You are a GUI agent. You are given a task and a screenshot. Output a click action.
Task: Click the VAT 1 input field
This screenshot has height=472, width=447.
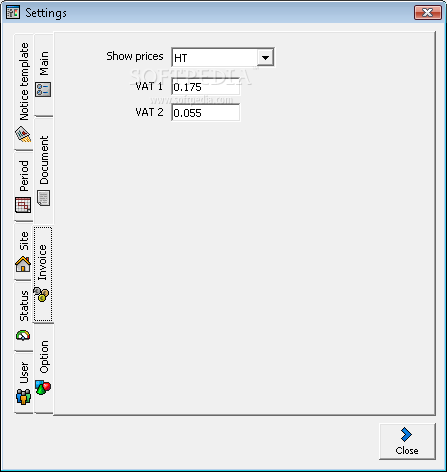pyautogui.click(x=206, y=87)
